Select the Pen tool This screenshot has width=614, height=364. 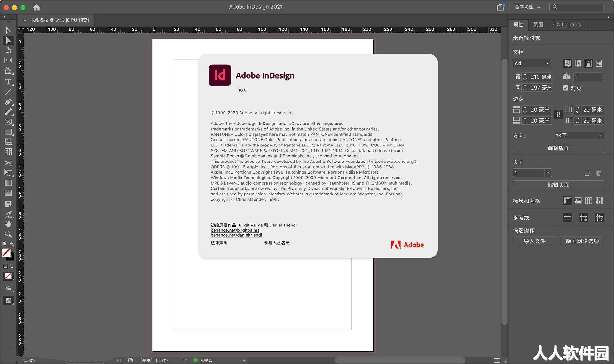point(8,102)
